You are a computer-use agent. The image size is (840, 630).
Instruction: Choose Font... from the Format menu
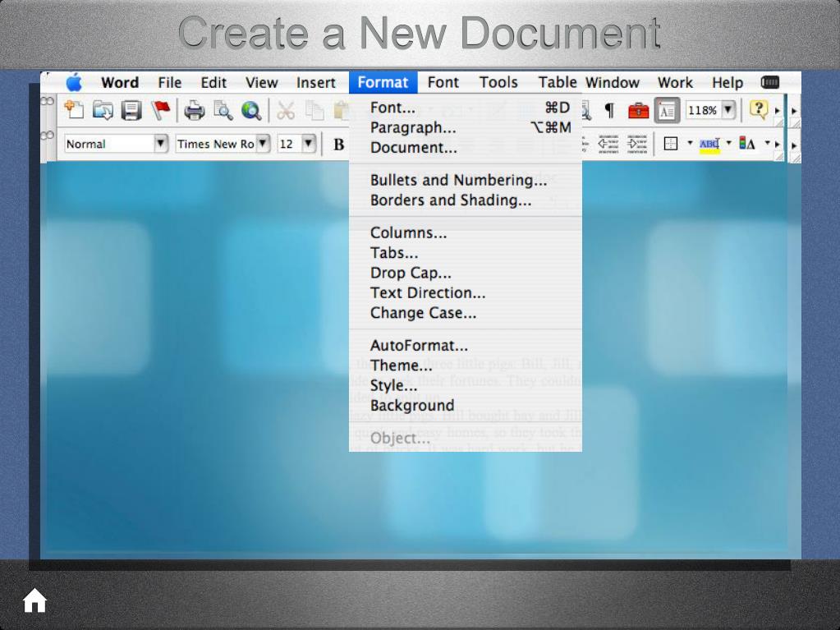tap(466, 108)
